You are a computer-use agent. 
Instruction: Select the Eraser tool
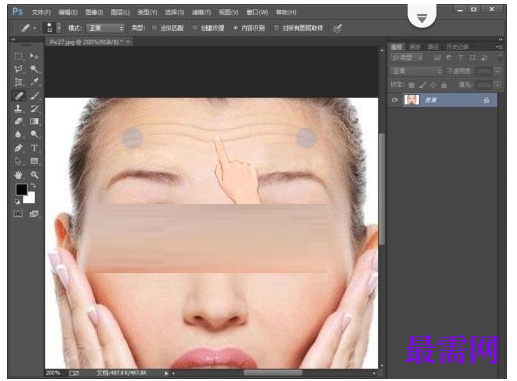pyautogui.click(x=18, y=121)
